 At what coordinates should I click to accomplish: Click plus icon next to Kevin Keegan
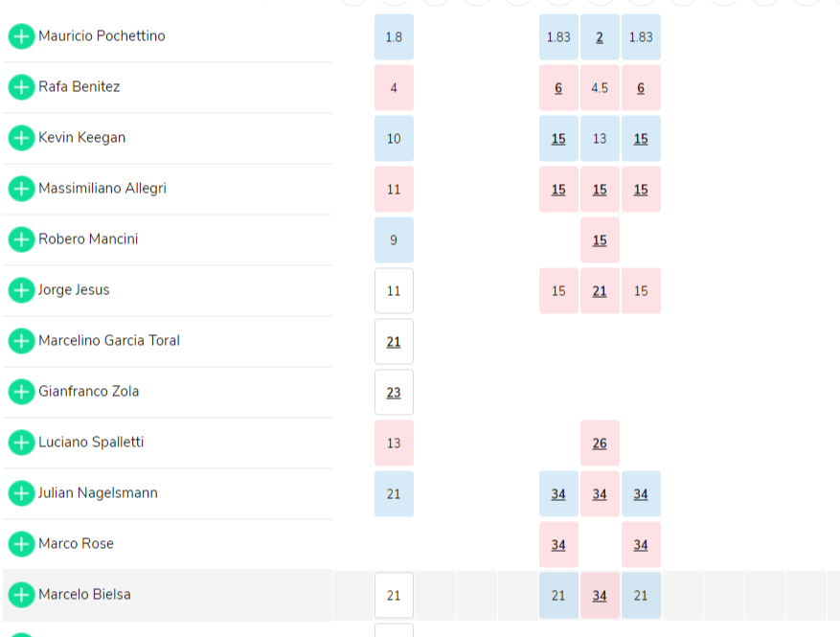21,138
